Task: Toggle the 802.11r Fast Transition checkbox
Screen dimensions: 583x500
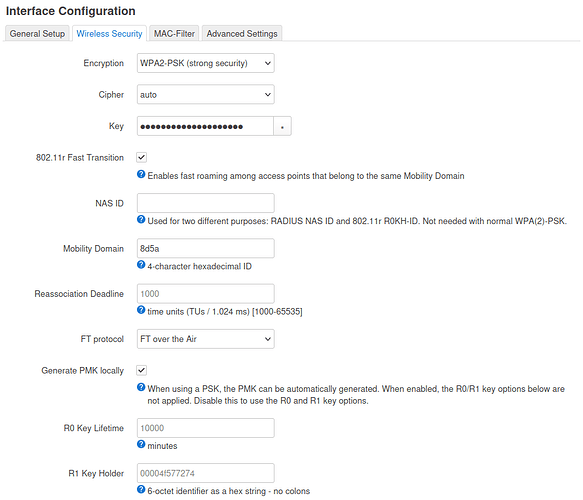Action: 142,157
